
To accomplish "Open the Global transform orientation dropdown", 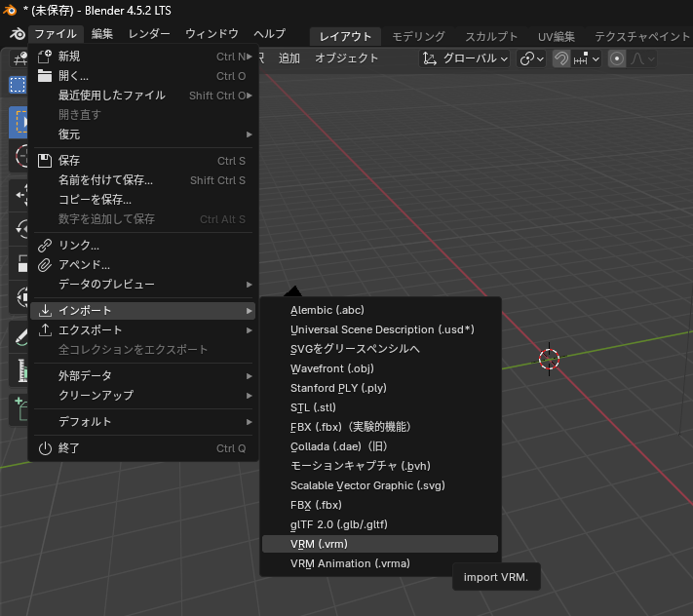I will 466,58.
